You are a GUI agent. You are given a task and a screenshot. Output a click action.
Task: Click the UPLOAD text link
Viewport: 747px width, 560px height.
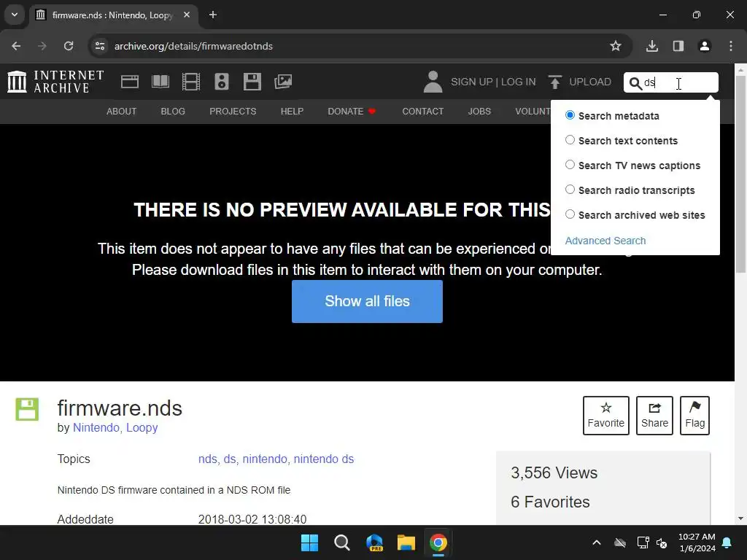590,82
